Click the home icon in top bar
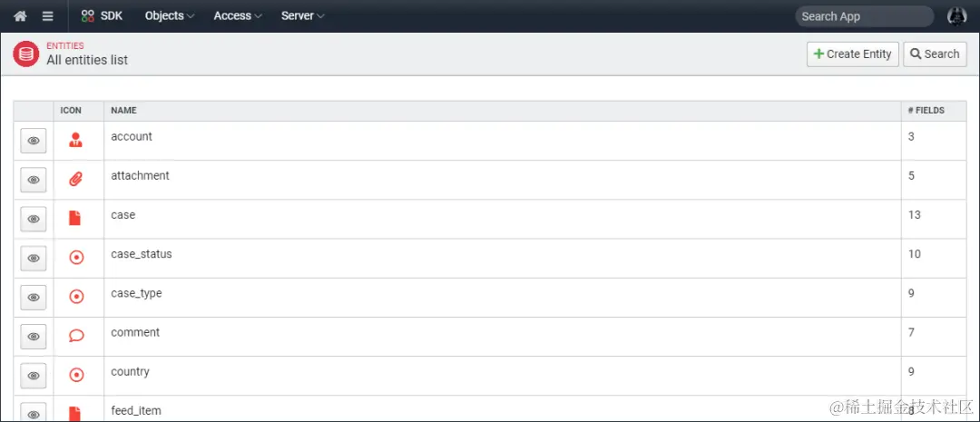Viewport: 980px width, 422px height. tap(20, 15)
